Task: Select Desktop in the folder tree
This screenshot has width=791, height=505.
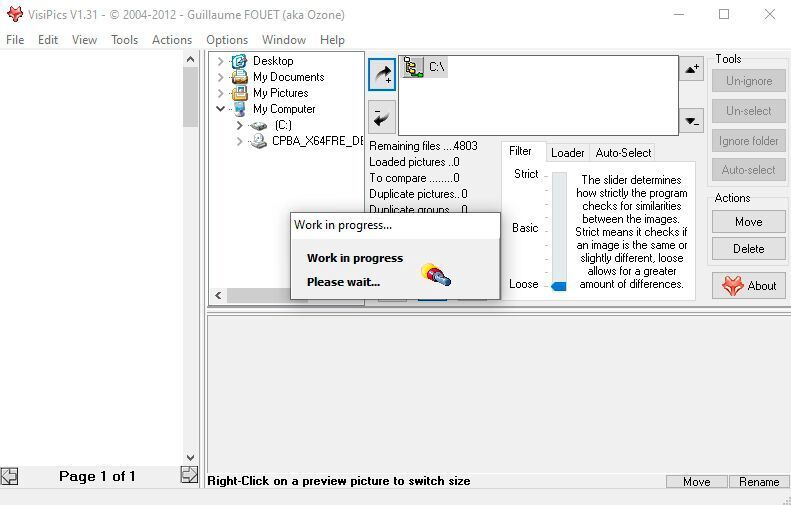Action: (x=273, y=61)
